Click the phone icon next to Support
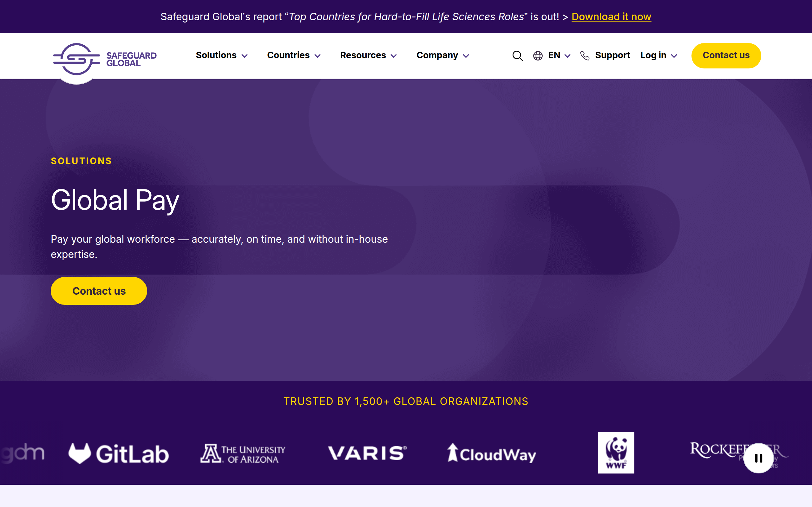Viewport: 812px width, 507px height. [x=585, y=56]
